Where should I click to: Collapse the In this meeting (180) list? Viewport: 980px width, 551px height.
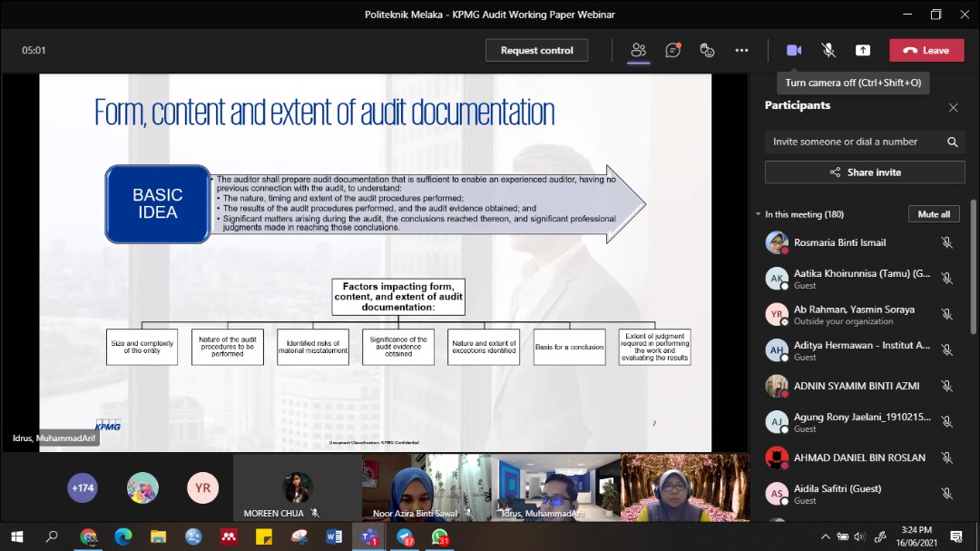(x=758, y=214)
